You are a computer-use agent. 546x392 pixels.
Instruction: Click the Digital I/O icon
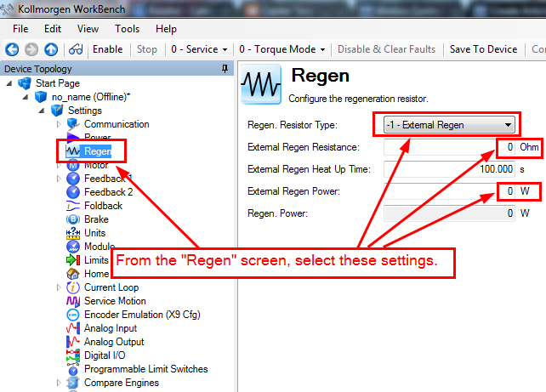(x=73, y=355)
